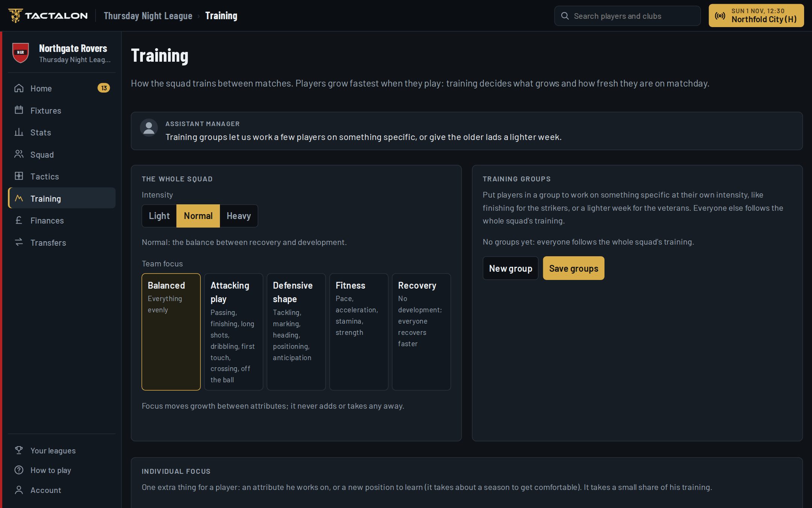Click the Fixtures calendar icon

(19, 110)
